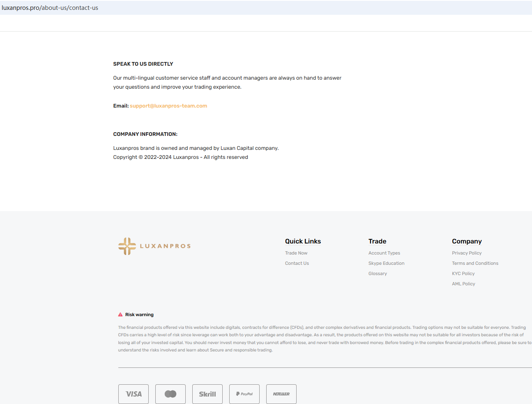The width and height of the screenshot is (532, 404).
Task: Open the KYC Policy link
Action: click(x=463, y=274)
